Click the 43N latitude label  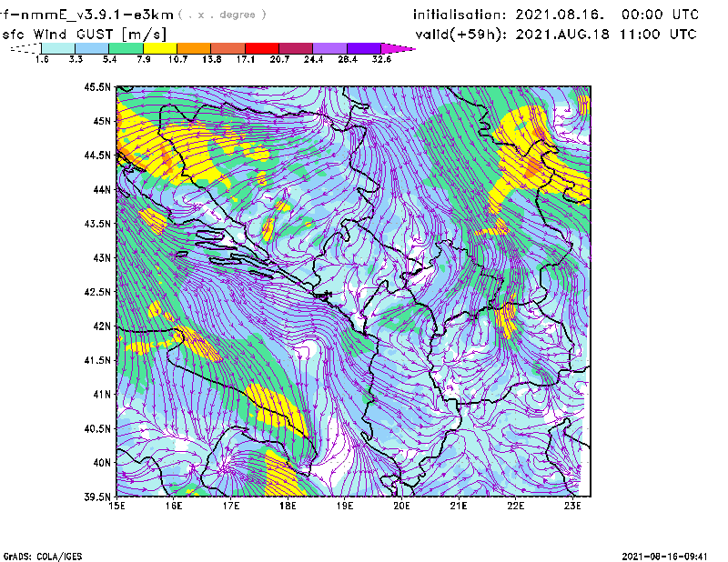click(102, 257)
